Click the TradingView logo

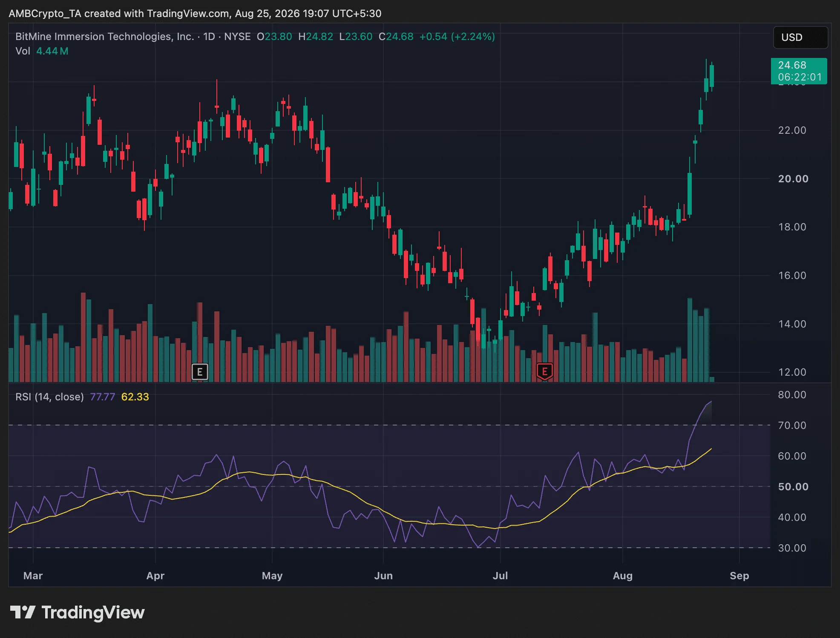tap(77, 612)
